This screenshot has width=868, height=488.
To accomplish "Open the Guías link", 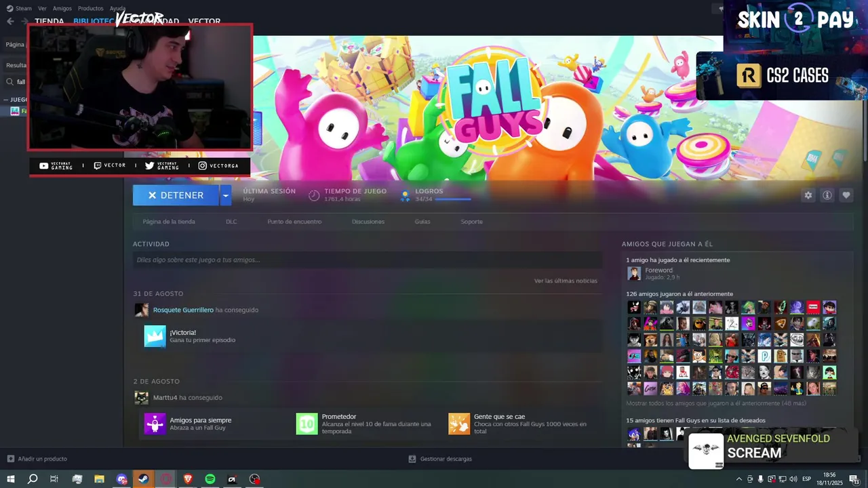I will [422, 222].
